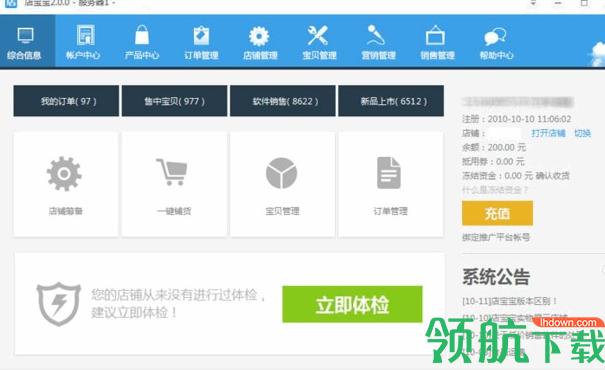Click the 订单管理 document tile
The height and width of the screenshot is (370, 605).
pos(390,184)
